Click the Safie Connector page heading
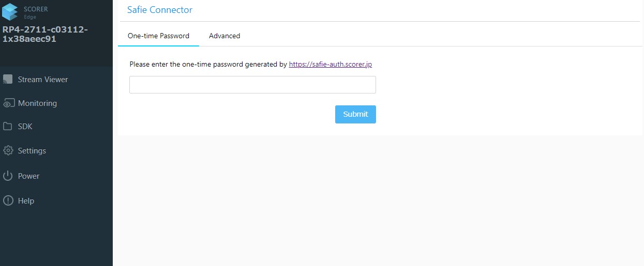 pyautogui.click(x=160, y=10)
